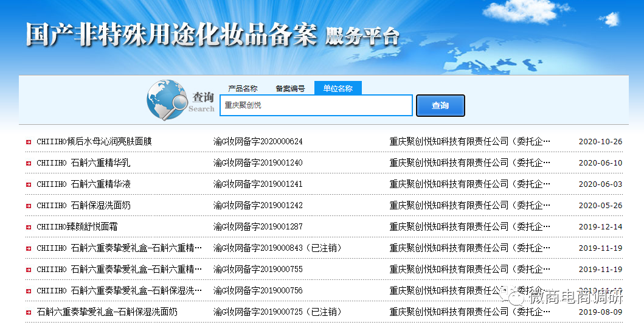The height and width of the screenshot is (325, 644).
Task: Select the 单位名称 tab
Action: [338, 88]
